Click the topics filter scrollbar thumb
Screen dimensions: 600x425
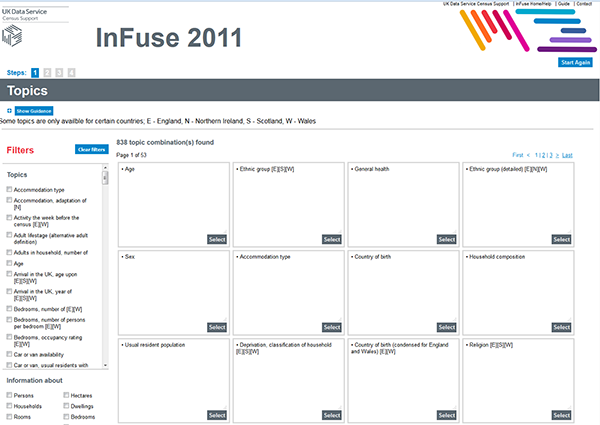(105, 178)
